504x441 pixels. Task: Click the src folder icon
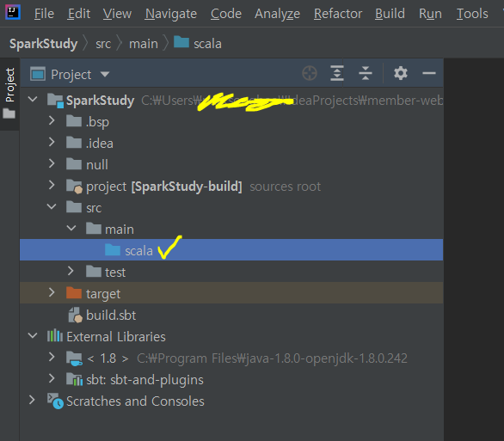[x=74, y=207]
